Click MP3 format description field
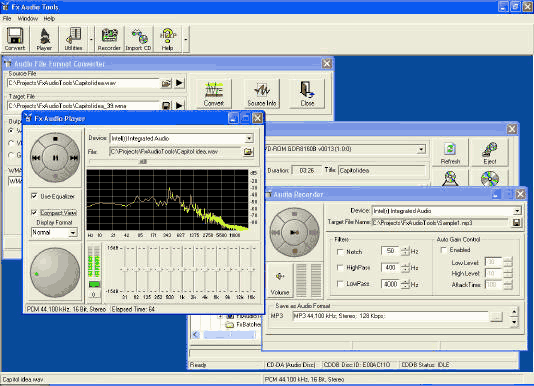The height and width of the screenshot is (386, 534). click(x=391, y=316)
